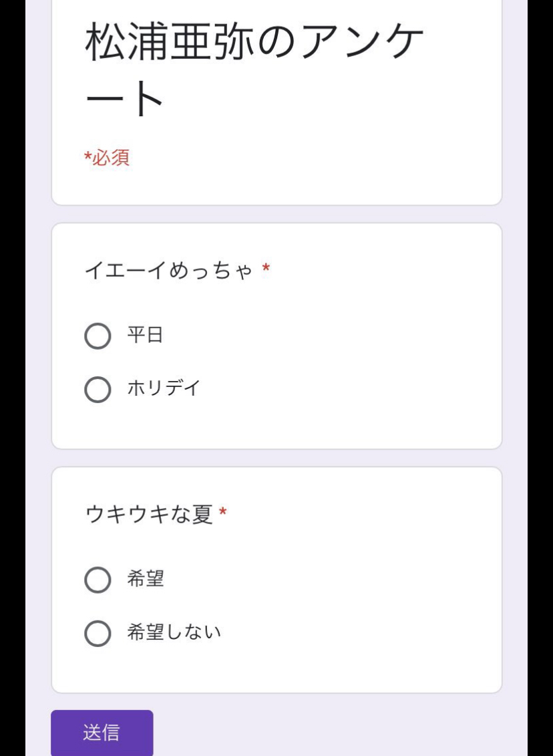Screen dimensions: 553x756
Task: Click the red *必須 required notice
Action: 107,158
